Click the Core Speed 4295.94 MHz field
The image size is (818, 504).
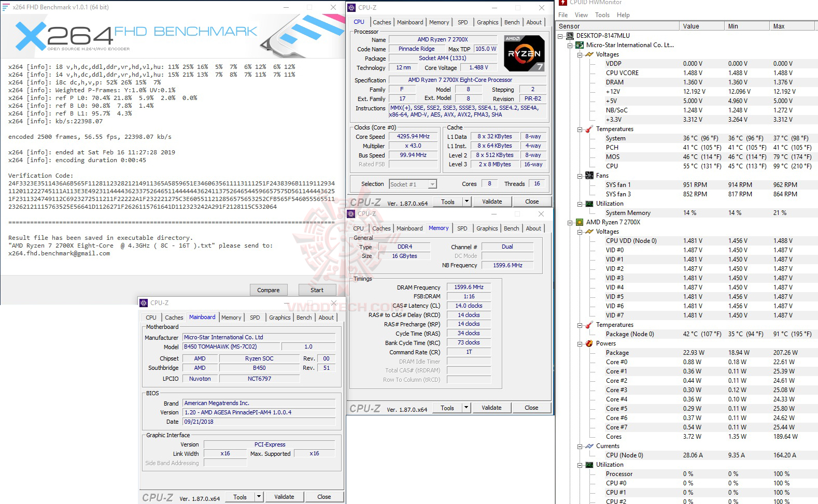tap(413, 137)
